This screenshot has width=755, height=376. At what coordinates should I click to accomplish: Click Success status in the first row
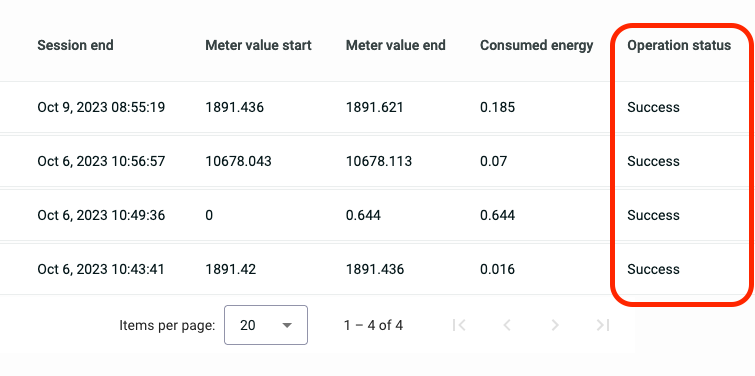[x=653, y=107]
